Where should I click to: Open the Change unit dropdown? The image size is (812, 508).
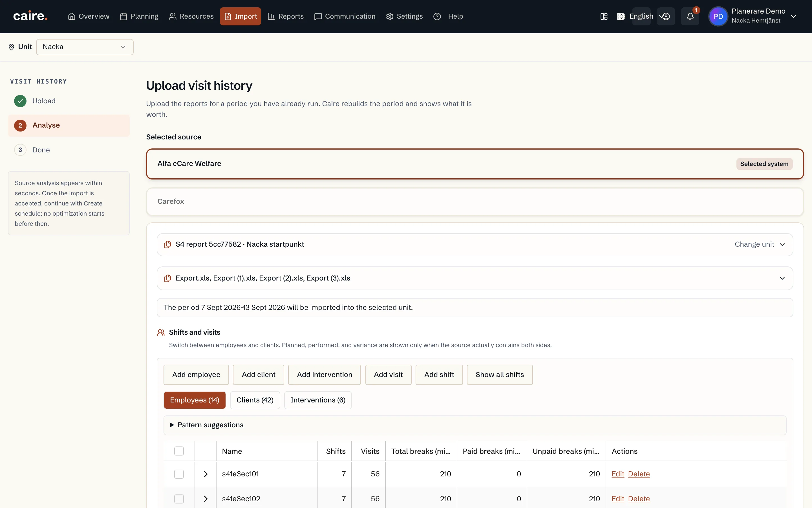tap(760, 245)
